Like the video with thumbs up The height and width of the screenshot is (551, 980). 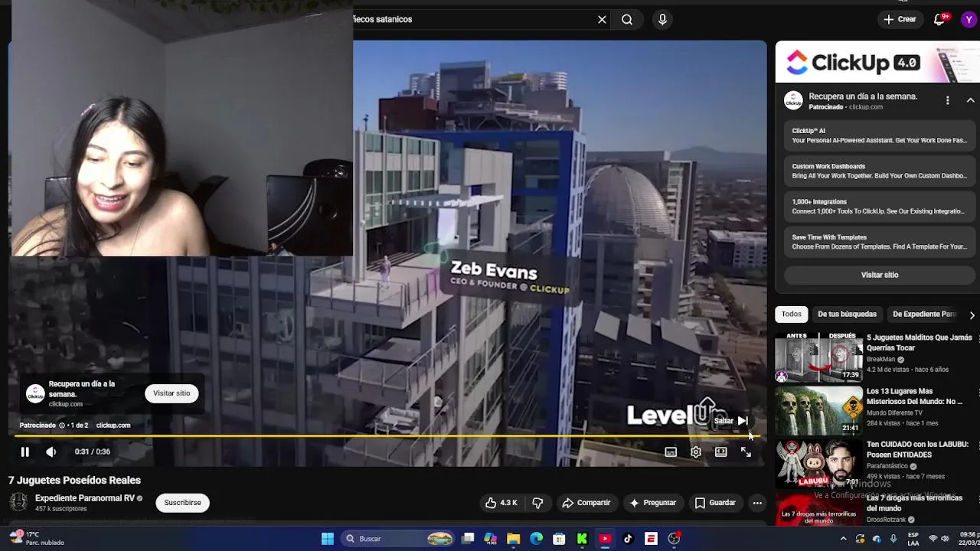tap(501, 503)
